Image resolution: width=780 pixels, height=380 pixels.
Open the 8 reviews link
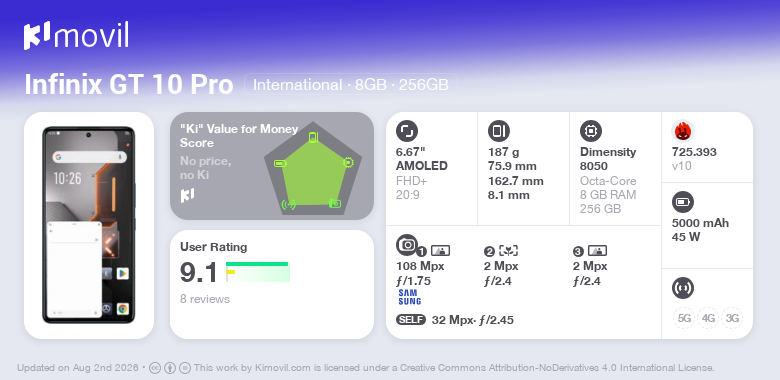click(205, 299)
